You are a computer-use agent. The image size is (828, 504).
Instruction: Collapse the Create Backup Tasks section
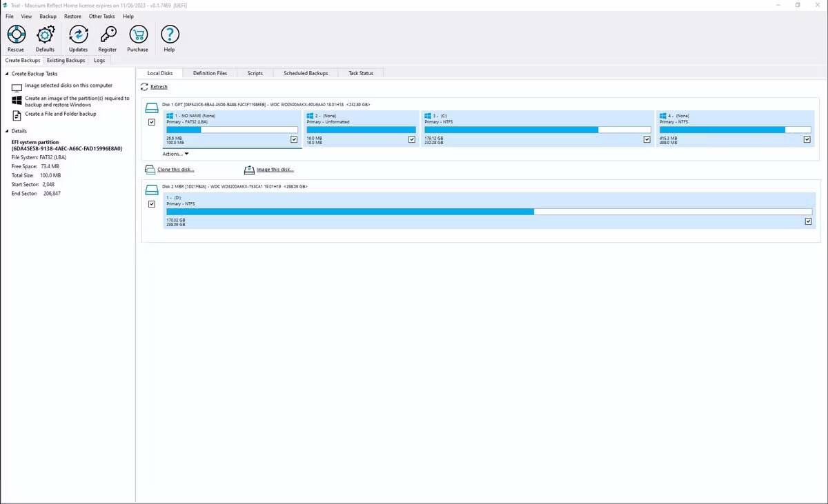coord(7,74)
